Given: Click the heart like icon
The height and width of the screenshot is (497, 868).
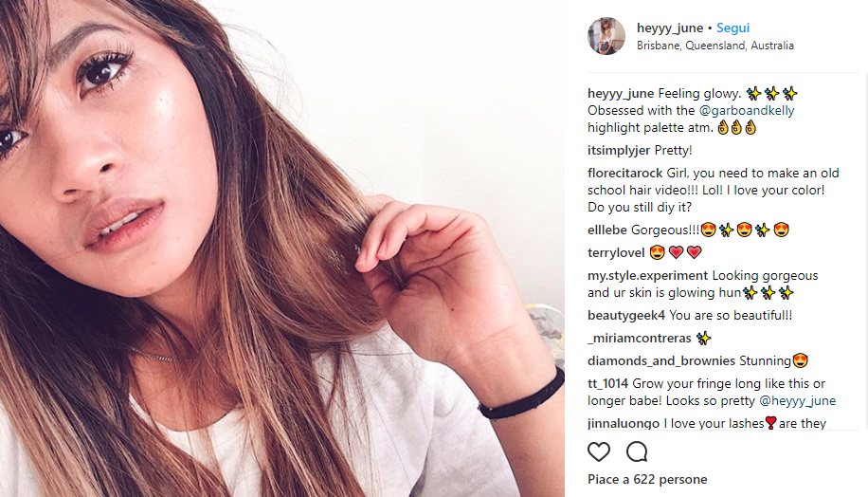Looking at the screenshot, I should click(599, 451).
